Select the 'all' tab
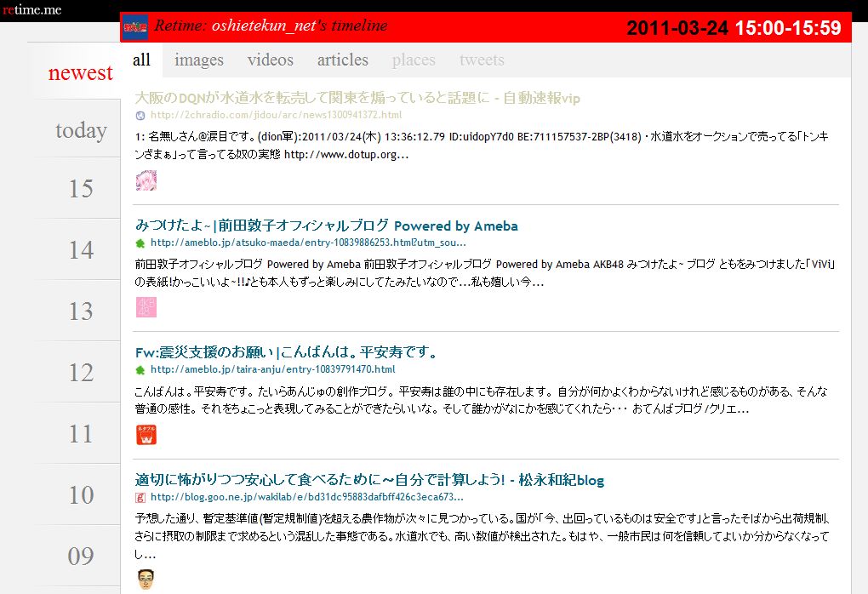The width and height of the screenshot is (868, 594). (x=141, y=60)
